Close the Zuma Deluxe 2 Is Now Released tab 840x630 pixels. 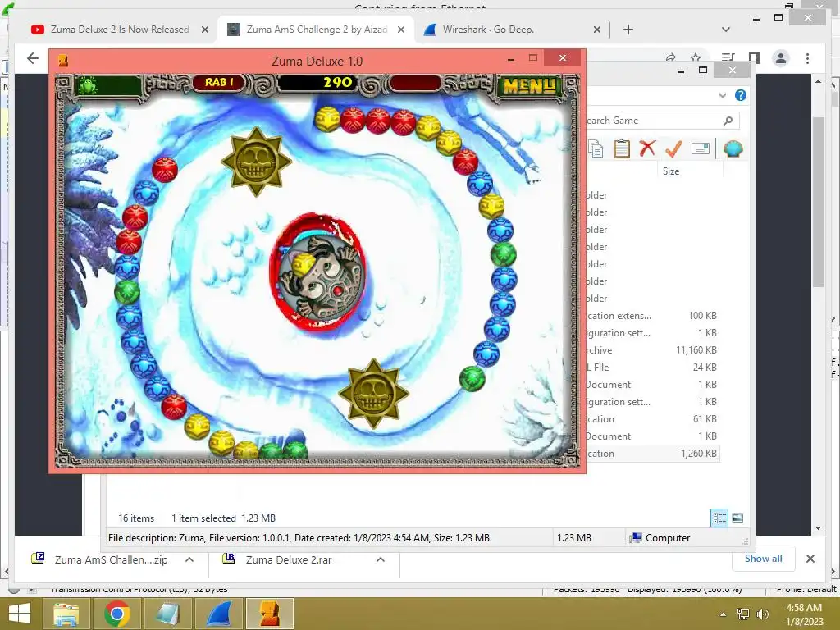click(204, 30)
